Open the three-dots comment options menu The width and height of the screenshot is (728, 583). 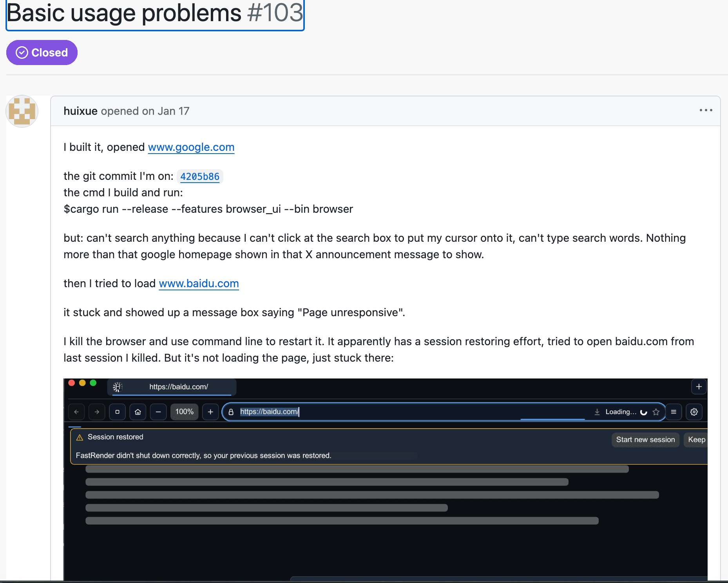click(706, 110)
